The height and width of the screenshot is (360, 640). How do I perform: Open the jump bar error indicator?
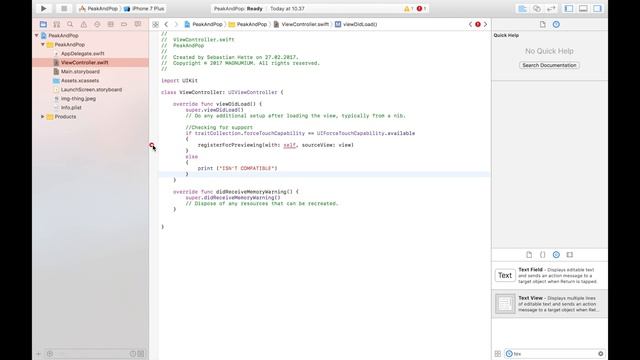(478, 24)
